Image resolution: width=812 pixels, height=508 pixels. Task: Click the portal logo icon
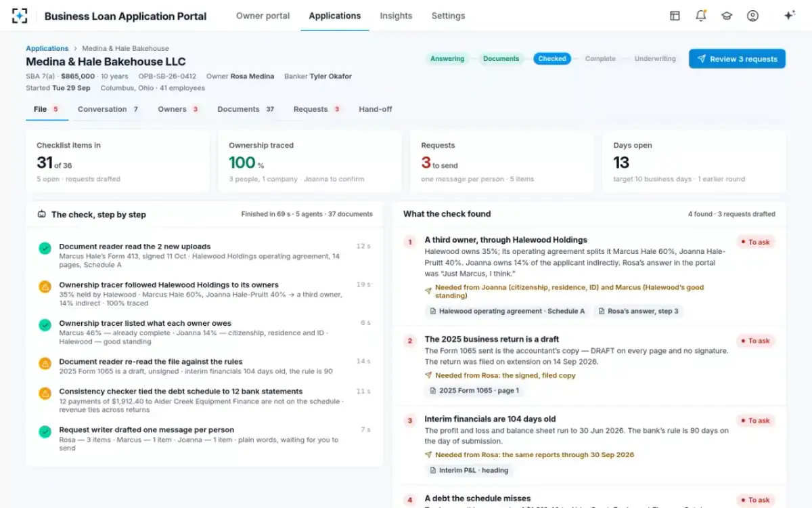point(20,16)
